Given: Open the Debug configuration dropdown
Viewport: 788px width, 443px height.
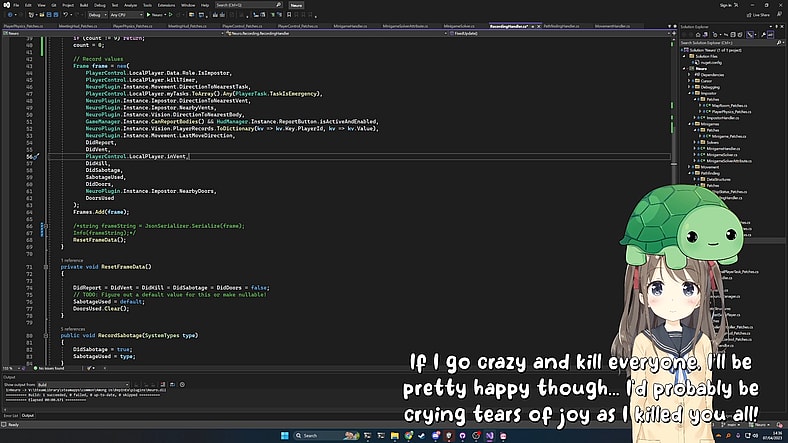Looking at the screenshot, I should [x=97, y=15].
